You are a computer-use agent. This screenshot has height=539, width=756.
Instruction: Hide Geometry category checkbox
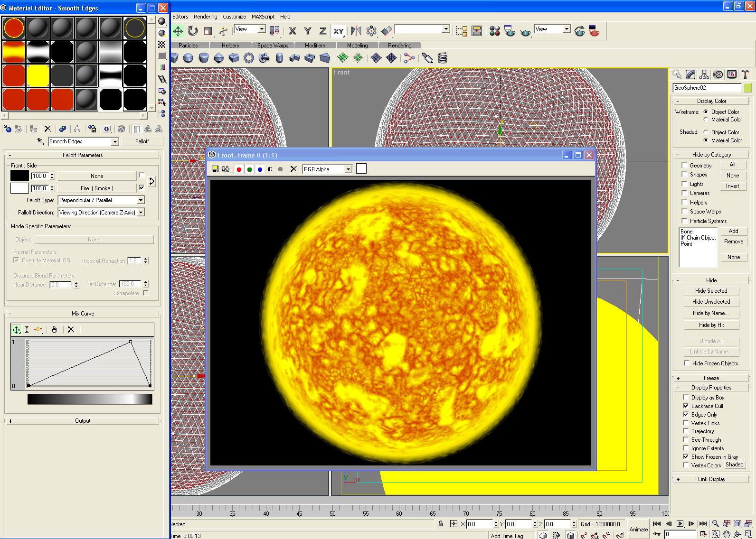coord(684,165)
